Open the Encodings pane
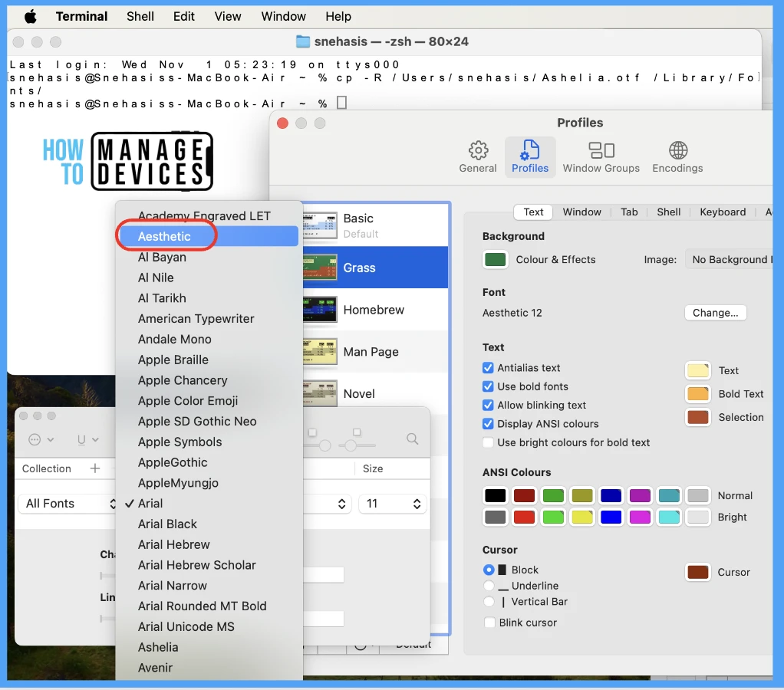Viewport: 784px width, 690px height. (x=677, y=156)
